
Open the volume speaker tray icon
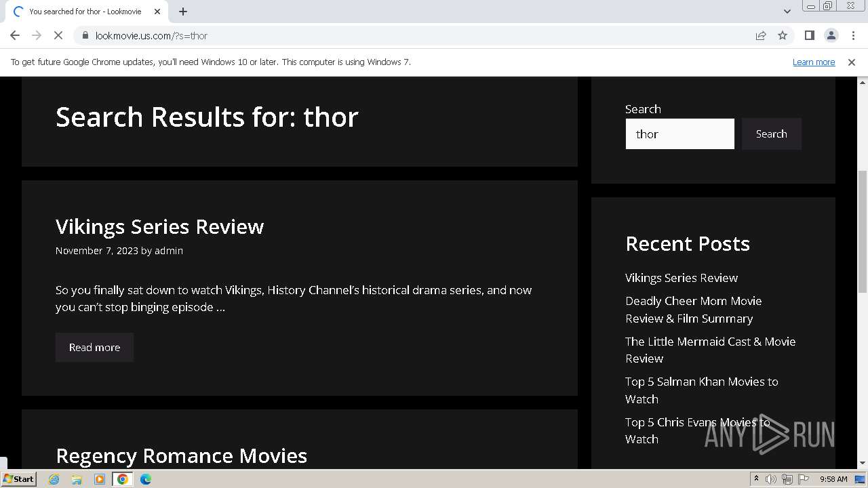coord(771,479)
